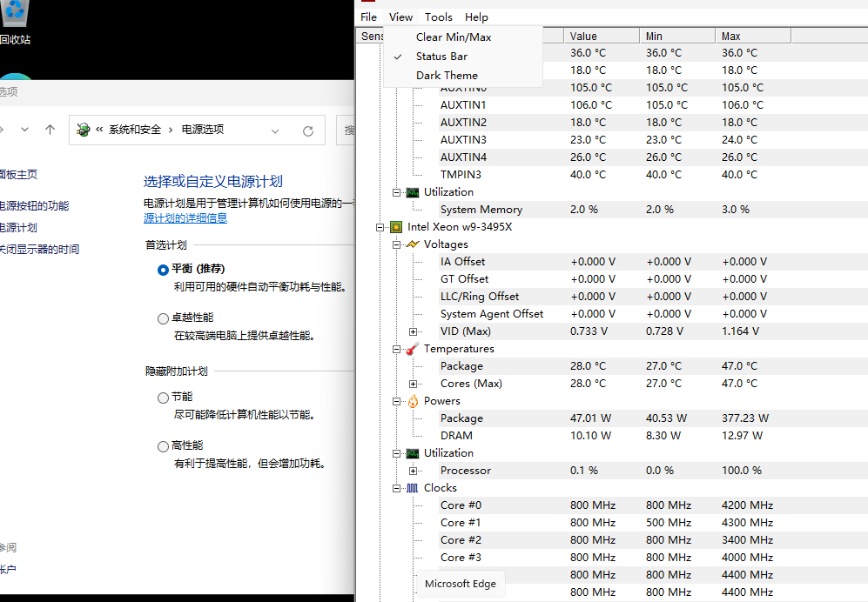Expand the Processor utilization row
This screenshot has width=868, height=602.
click(x=413, y=471)
